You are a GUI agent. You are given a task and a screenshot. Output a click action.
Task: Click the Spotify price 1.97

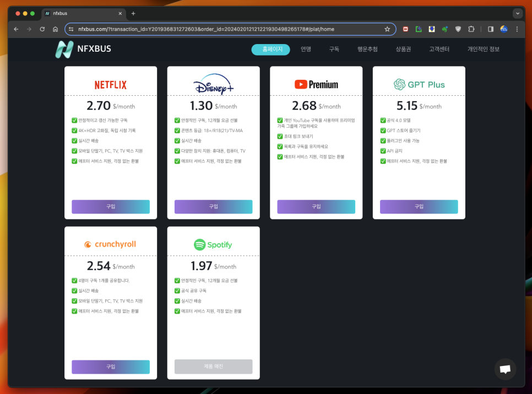(x=202, y=266)
